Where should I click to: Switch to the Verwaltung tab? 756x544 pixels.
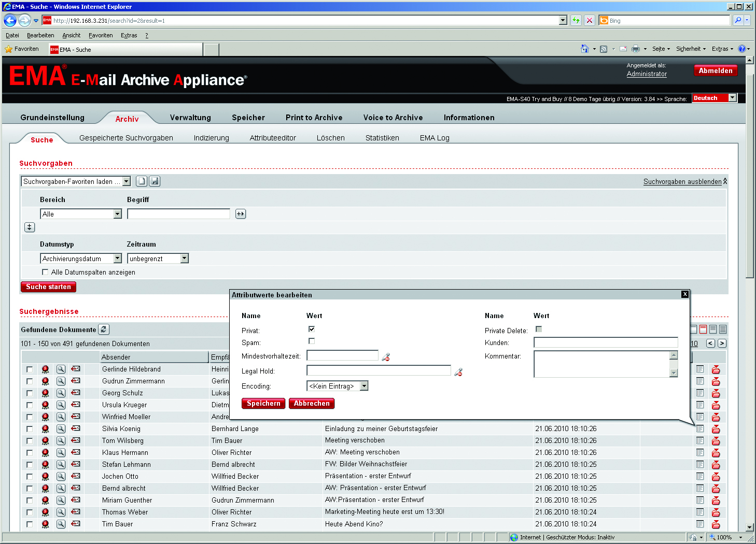(190, 118)
